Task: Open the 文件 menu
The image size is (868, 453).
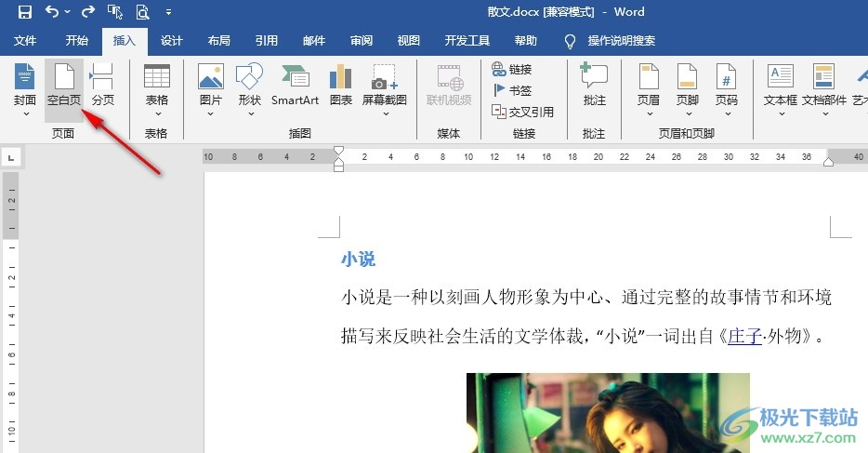Action: (x=25, y=40)
